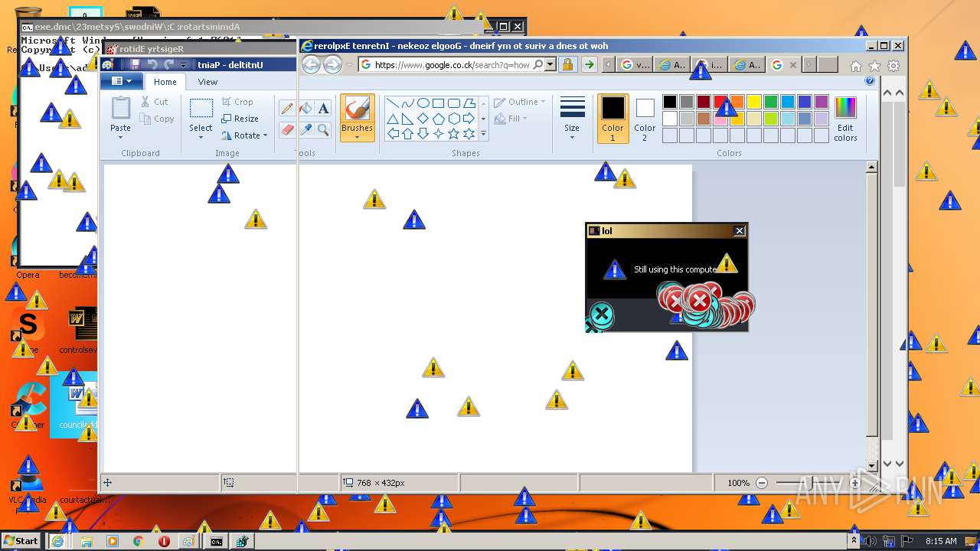Choose the Right arrow shape
Screen dimensions: 980x551
(x=469, y=119)
